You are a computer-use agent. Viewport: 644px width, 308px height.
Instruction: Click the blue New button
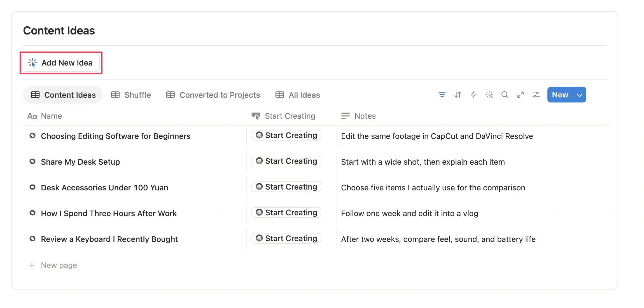pyautogui.click(x=560, y=95)
